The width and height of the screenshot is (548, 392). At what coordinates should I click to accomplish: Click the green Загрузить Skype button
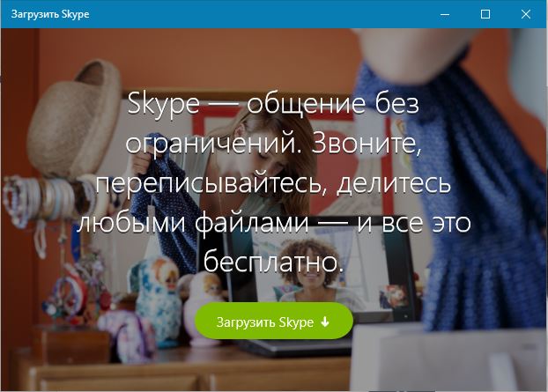click(x=274, y=321)
